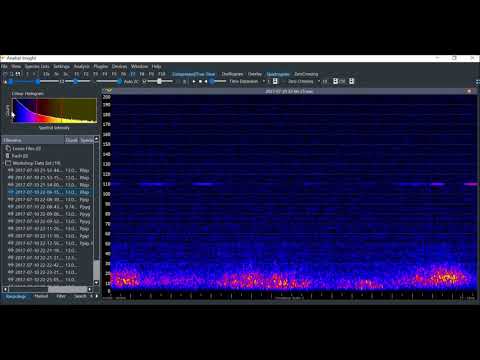This screenshot has height=360, width=480.
Task: Switch to the Search tab
Action: [x=80, y=296]
